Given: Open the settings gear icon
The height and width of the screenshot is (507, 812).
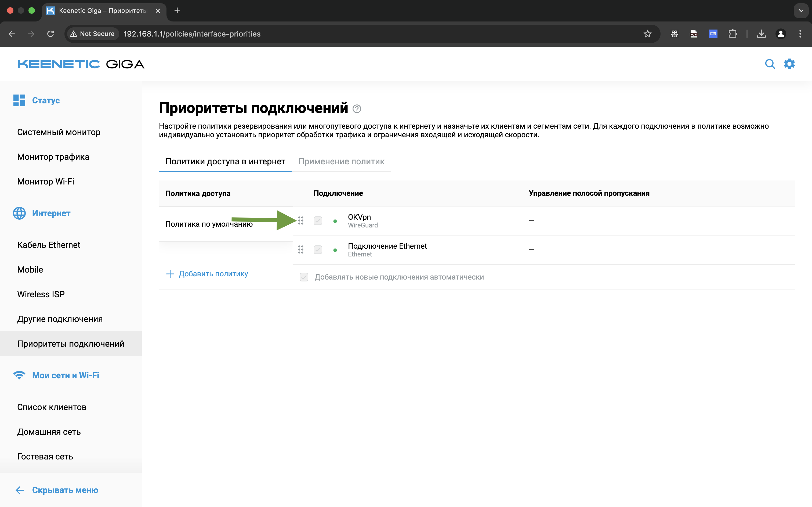Looking at the screenshot, I should [x=789, y=64].
